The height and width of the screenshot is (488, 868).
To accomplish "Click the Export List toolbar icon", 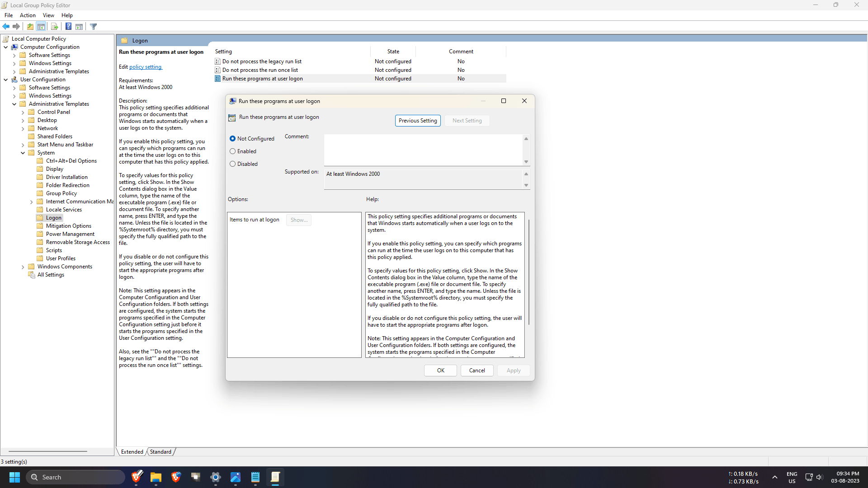I will pyautogui.click(x=54, y=27).
